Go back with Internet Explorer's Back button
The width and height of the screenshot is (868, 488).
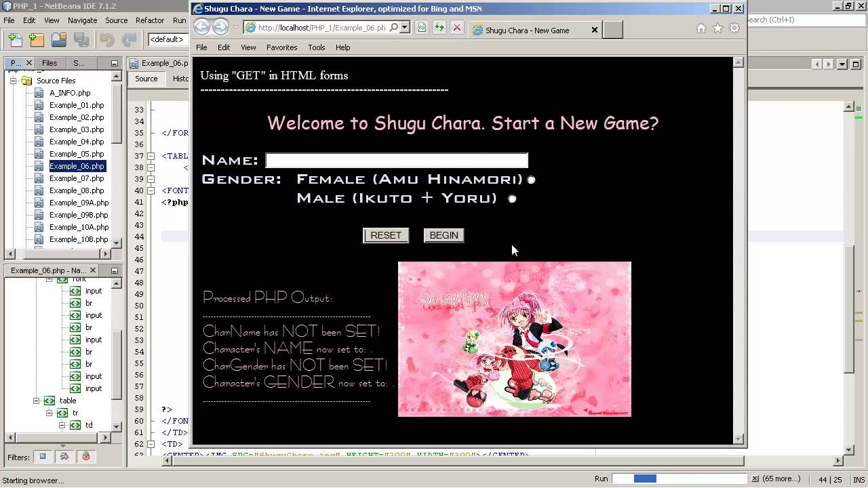(x=201, y=27)
